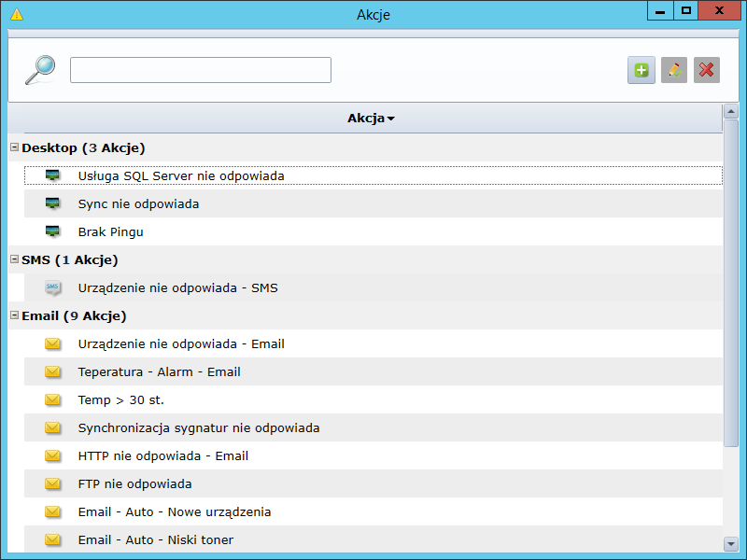Sort by the Akcja column header
This screenshot has height=560, width=747.
point(371,119)
